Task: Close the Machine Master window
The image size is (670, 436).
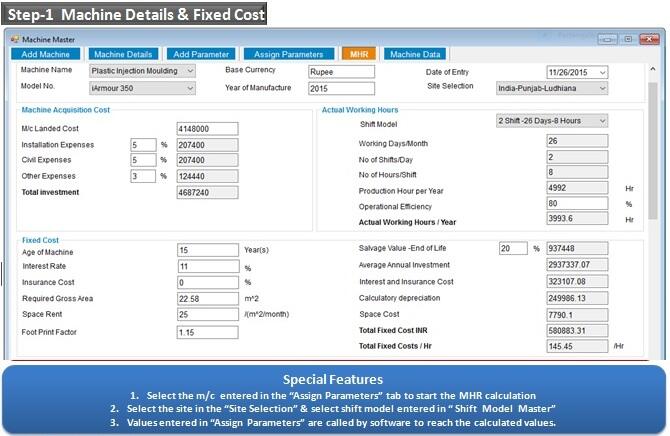Action: 647,39
